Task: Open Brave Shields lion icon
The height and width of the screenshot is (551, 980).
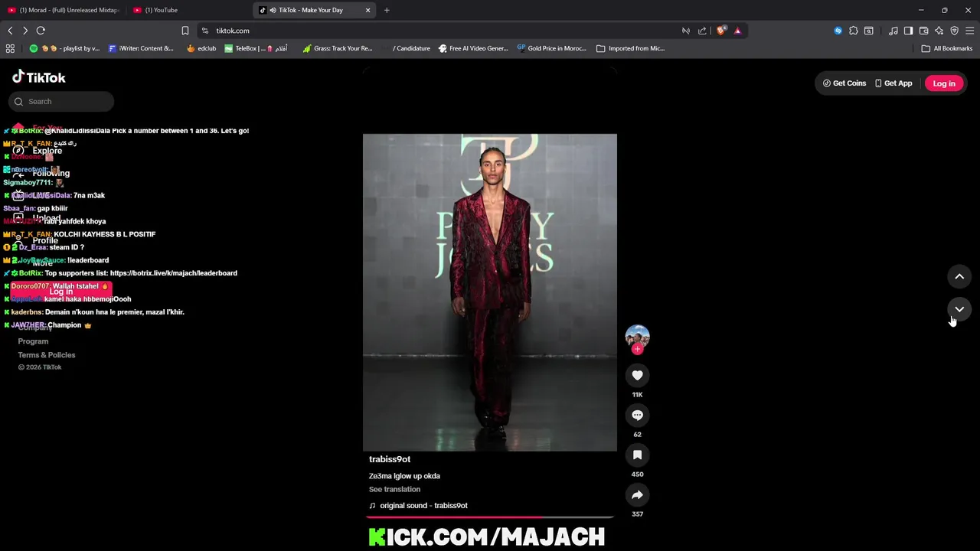Action: point(721,31)
